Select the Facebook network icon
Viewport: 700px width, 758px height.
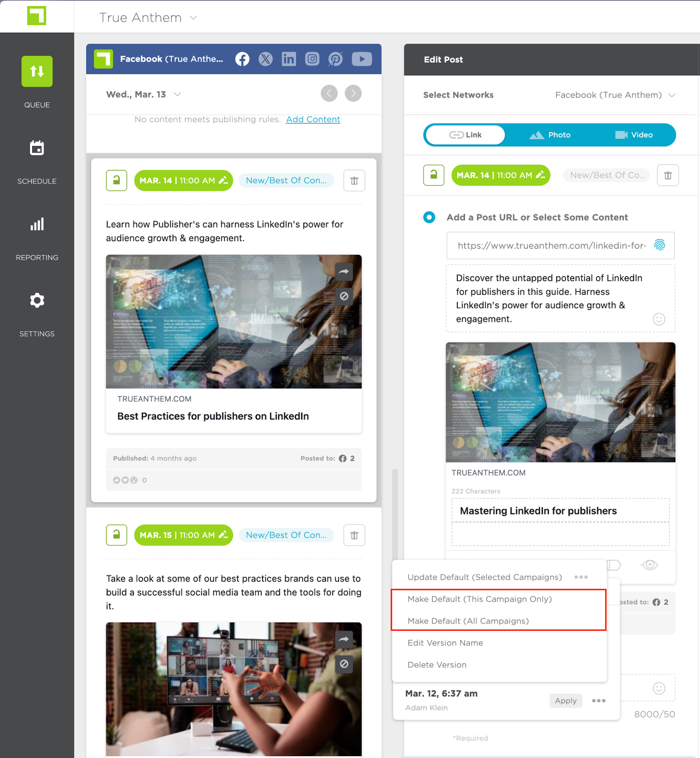coord(242,59)
